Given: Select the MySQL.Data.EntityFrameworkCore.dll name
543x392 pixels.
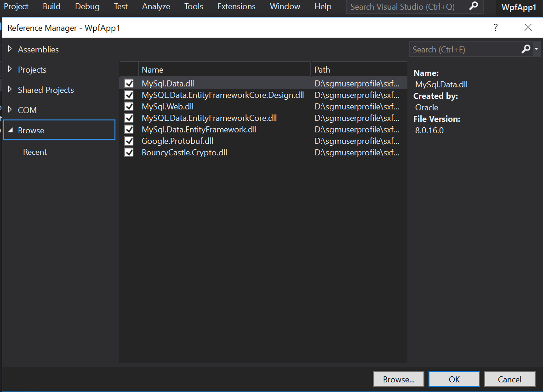Looking at the screenshot, I should click(x=209, y=118).
